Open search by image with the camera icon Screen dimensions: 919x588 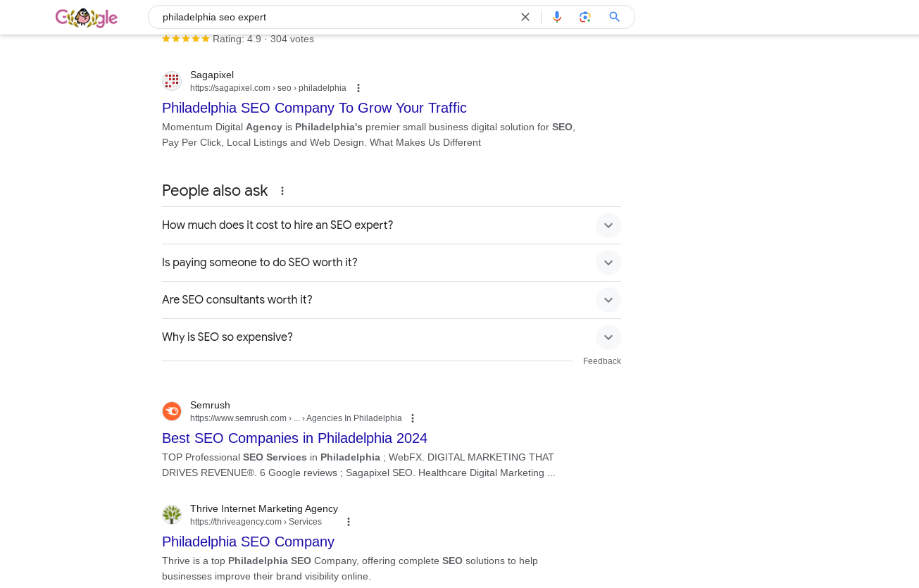585,17
